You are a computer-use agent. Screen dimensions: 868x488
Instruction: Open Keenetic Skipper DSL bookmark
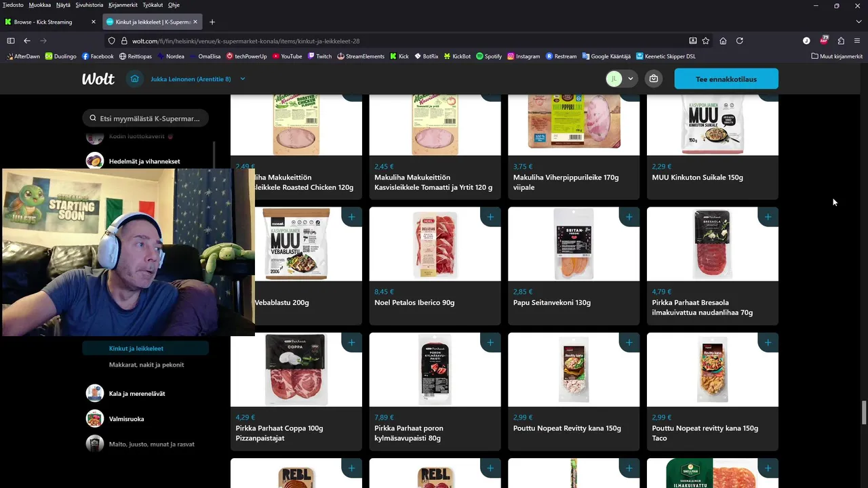[x=665, y=56]
